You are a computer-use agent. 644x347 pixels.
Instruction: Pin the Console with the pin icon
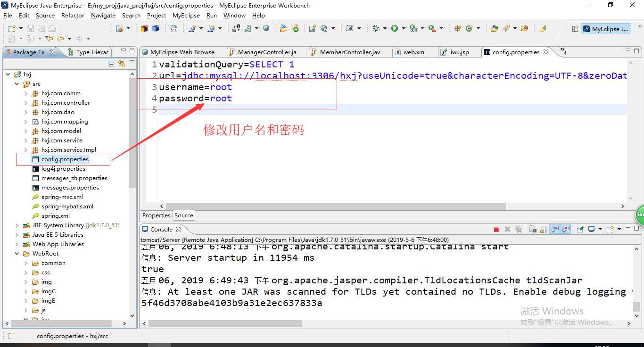580,229
